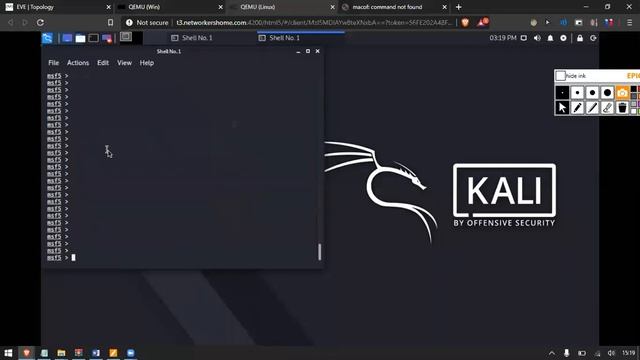
Task: Click the bookmark icon beside the address bar
Action: 110,22
